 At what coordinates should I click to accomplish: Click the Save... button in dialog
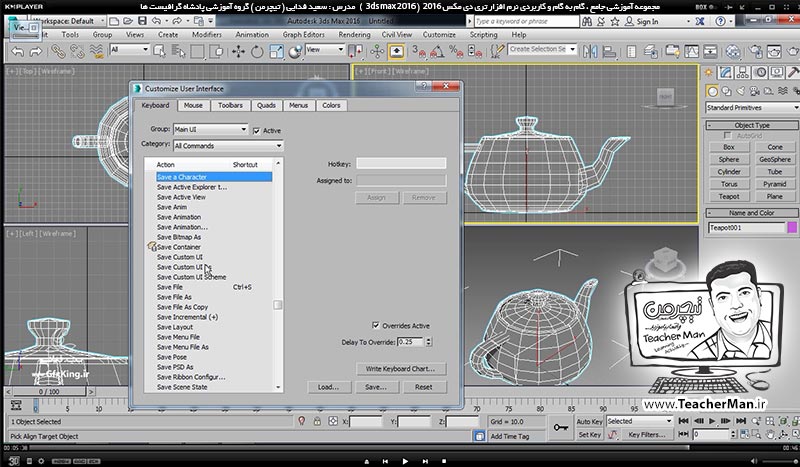coord(376,387)
